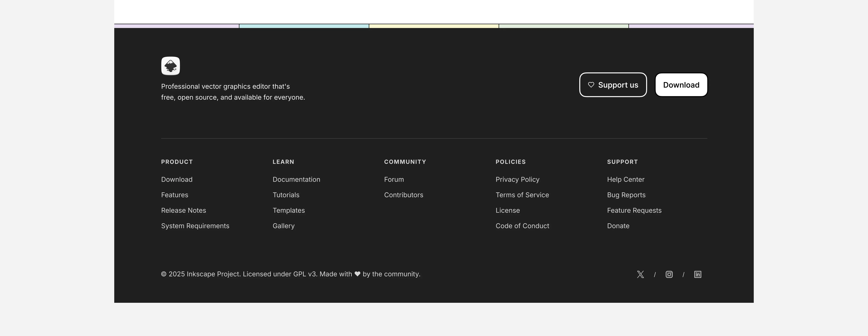Browse the Gallery link
This screenshot has height=336, width=868.
coord(283,226)
